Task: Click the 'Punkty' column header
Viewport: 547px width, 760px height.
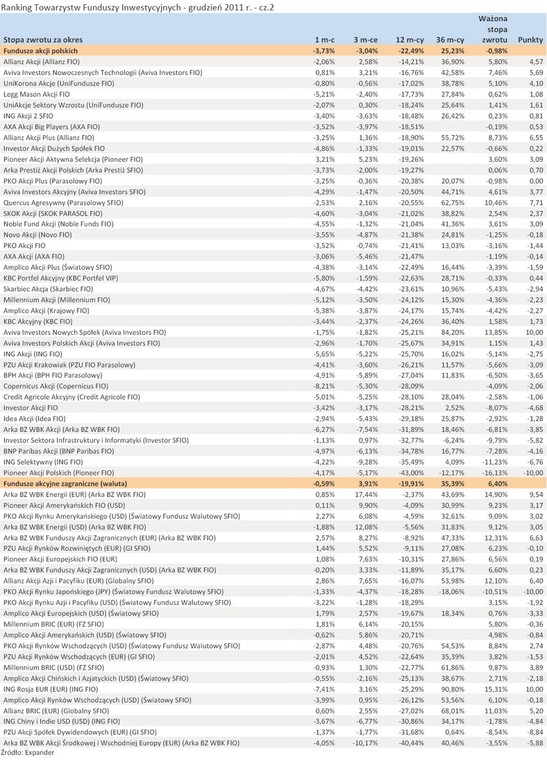Action: (x=531, y=40)
